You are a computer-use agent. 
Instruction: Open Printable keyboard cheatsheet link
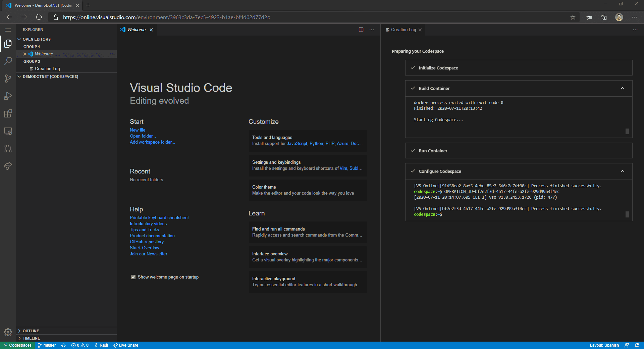tap(159, 218)
